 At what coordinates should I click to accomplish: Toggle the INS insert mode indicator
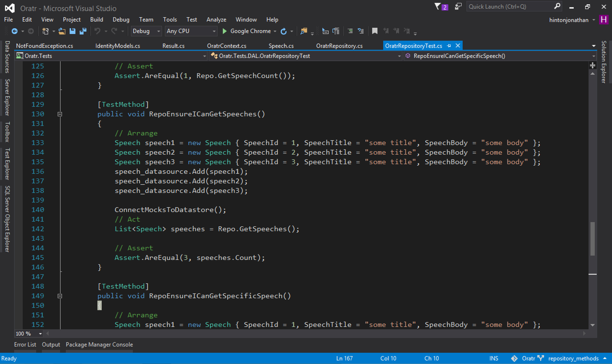(494, 358)
